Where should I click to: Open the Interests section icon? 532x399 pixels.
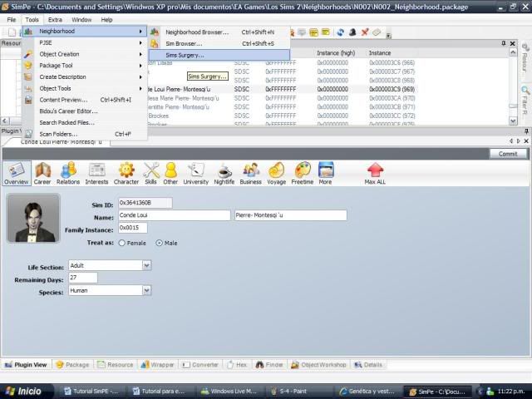[96, 174]
